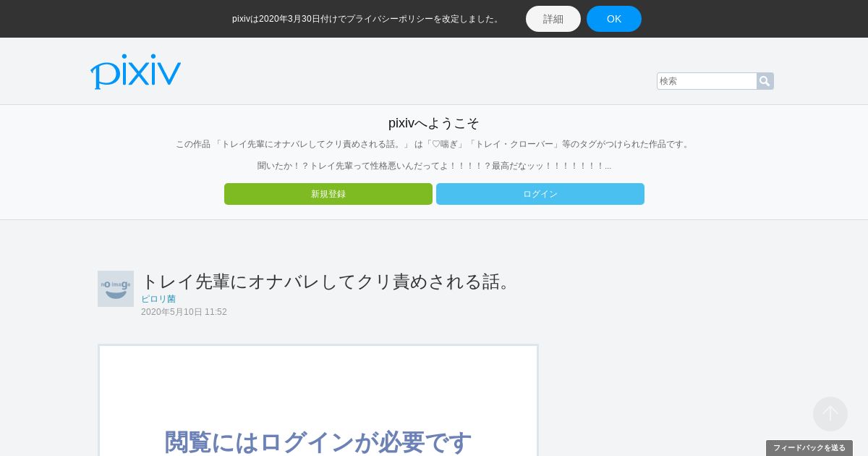Click the blue ログイン button
The height and width of the screenshot is (456, 868).
[x=540, y=194]
